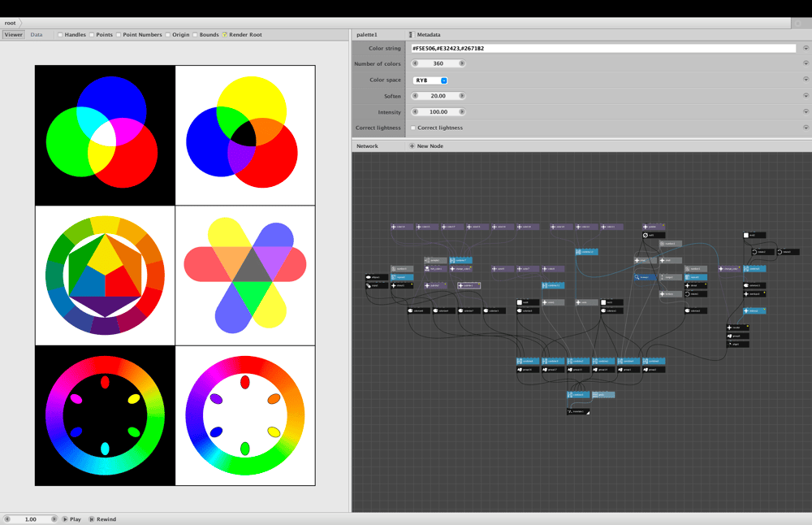Check the Correct lightness checkbox

pos(413,128)
